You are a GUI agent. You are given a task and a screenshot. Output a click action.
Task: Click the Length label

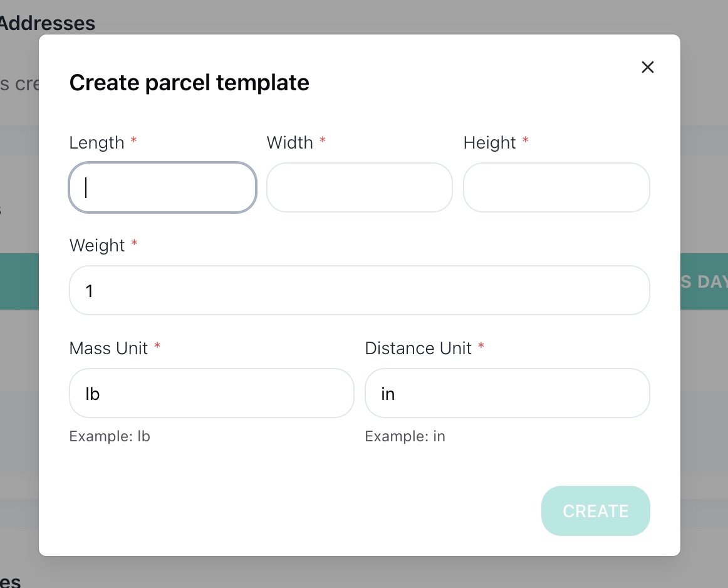(x=96, y=142)
